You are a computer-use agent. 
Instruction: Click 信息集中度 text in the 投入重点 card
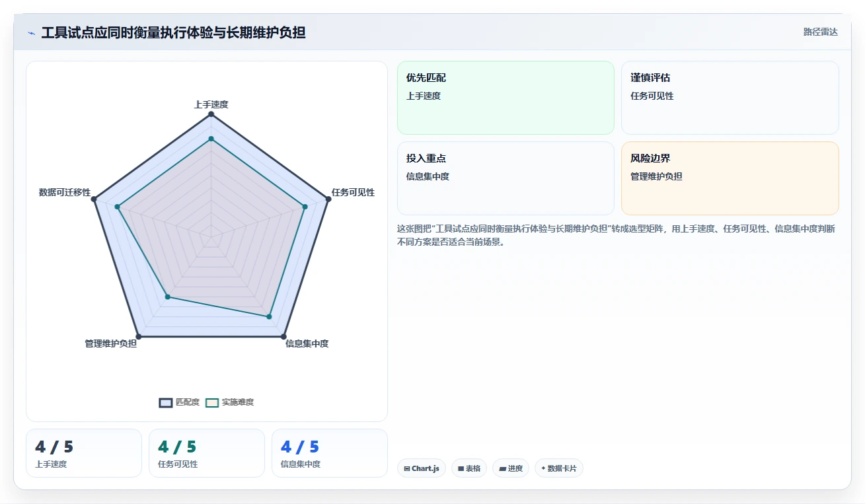(428, 176)
